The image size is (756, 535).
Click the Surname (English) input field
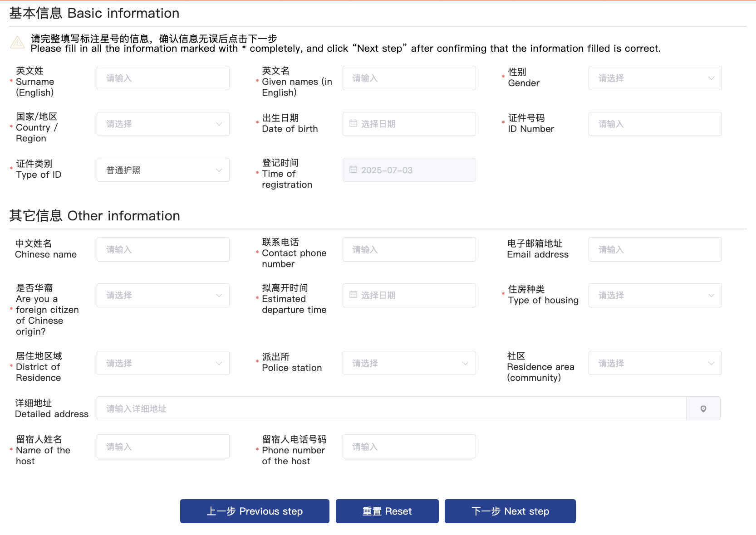pyautogui.click(x=163, y=78)
